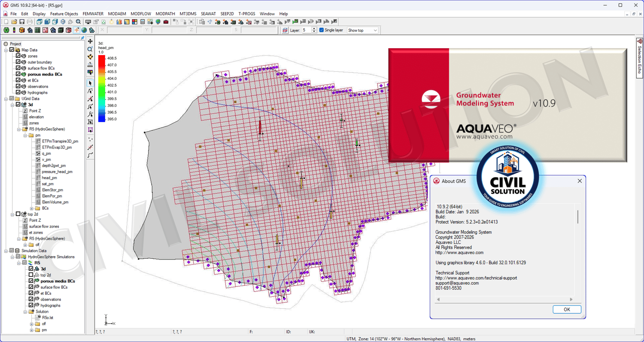
Task: Click the red toolbox icon in the toolbar
Action: pyautogui.click(x=166, y=22)
